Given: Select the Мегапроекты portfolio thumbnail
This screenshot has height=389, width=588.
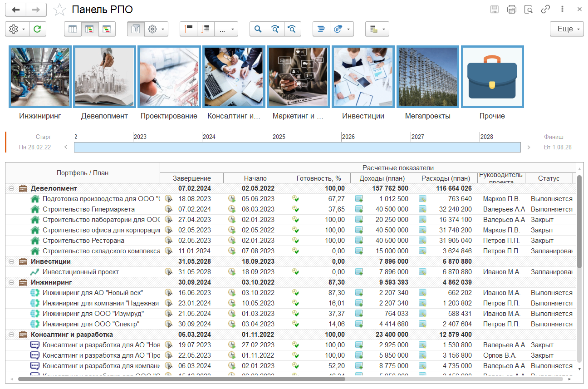Looking at the screenshot, I should point(427,77).
